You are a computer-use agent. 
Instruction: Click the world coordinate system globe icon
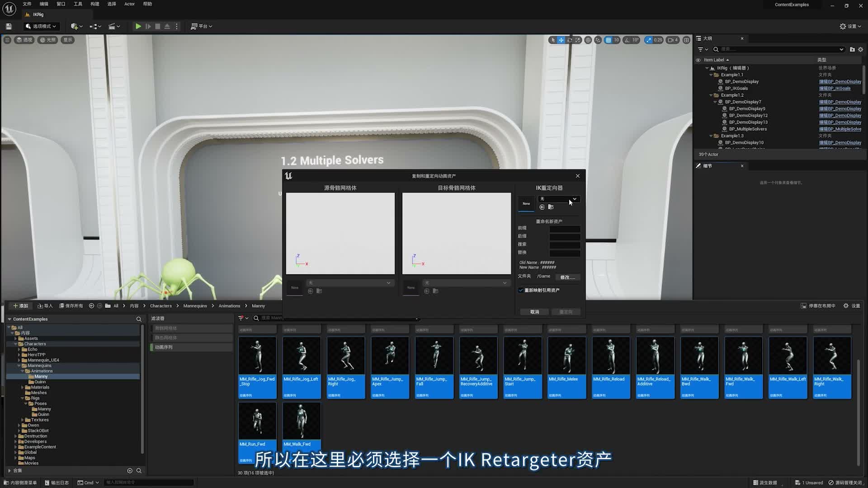point(588,40)
